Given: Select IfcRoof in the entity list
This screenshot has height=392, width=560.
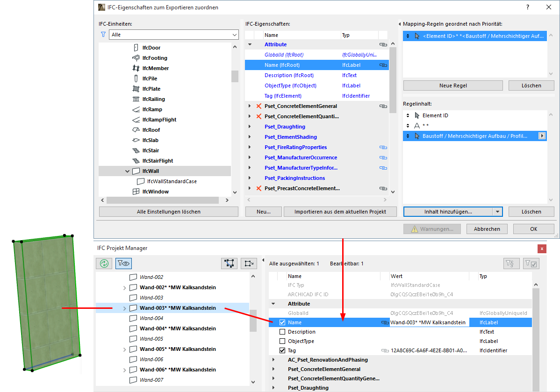Looking at the screenshot, I should tap(151, 130).
